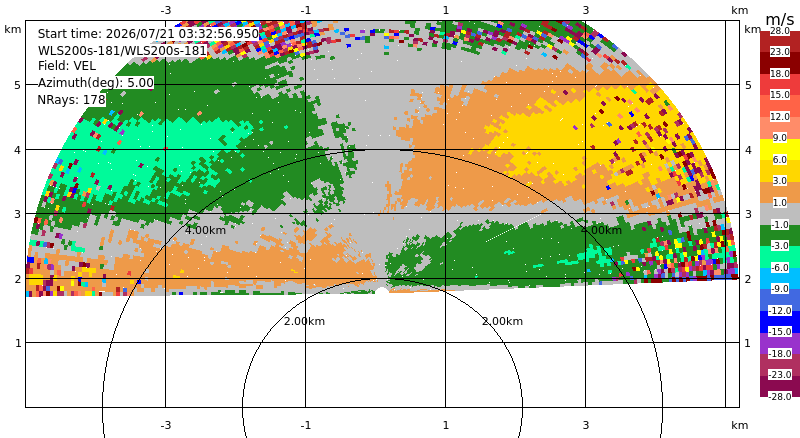
Task: Pick the blue -15.0 m/s legend color
Action: tap(780, 322)
